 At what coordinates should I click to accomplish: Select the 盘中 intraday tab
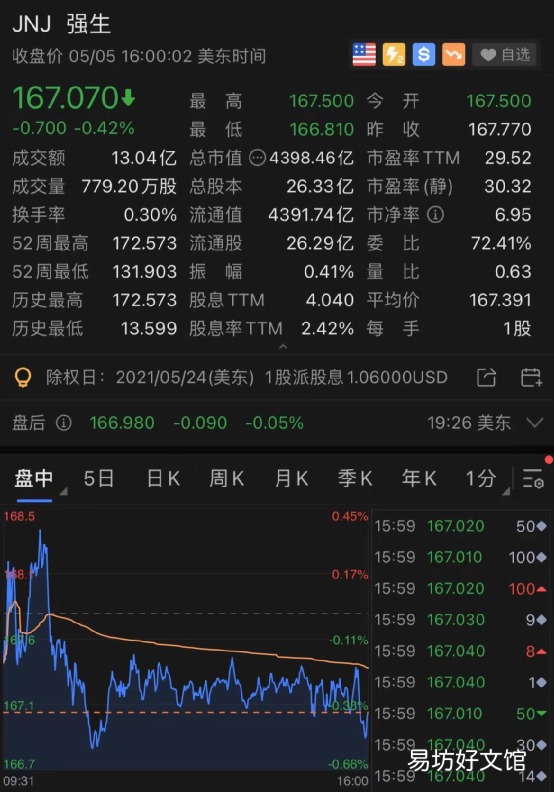(34, 478)
